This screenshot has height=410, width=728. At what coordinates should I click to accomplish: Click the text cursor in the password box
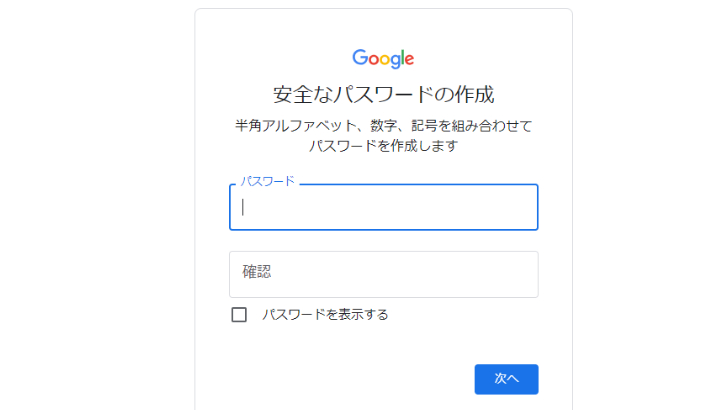pyautogui.click(x=243, y=207)
